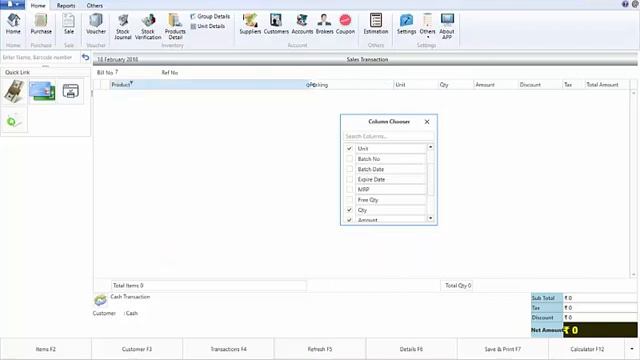The width and height of the screenshot is (640, 360).
Task: Open the Coupon feature
Action: point(345,24)
